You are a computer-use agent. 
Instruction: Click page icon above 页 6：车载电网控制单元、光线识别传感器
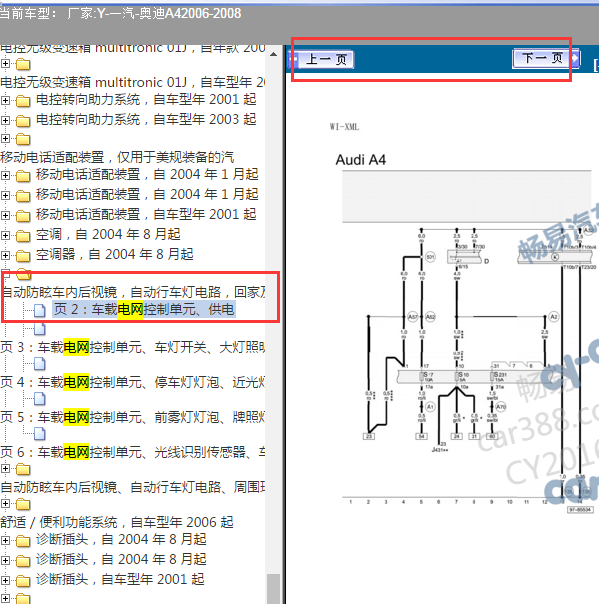39,434
